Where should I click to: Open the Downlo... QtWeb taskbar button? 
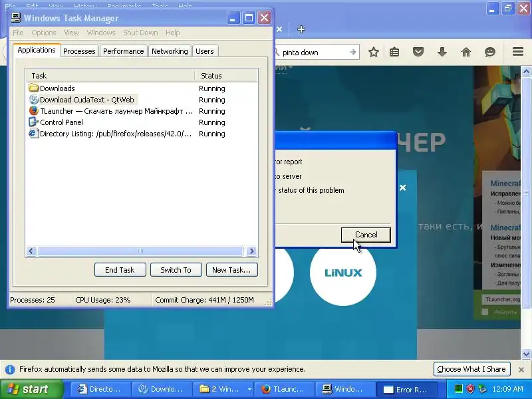pyautogui.click(x=162, y=389)
